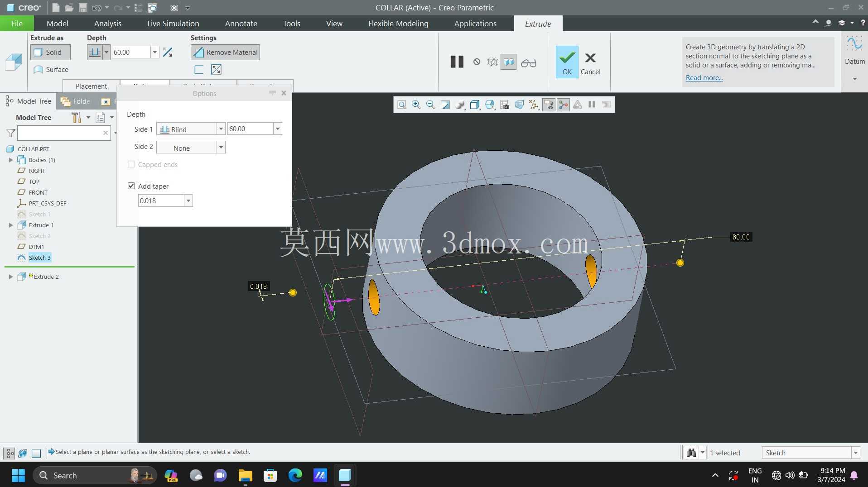Click the Open file icon in quick access toolbar
This screenshot has width=868, height=487.
coord(69,8)
